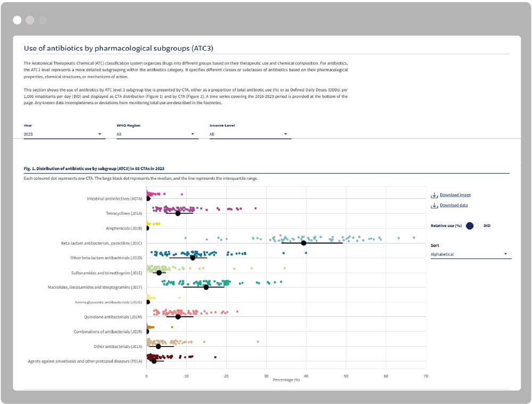Click the Quinolone antibacterials (J01M) median dot
The height and width of the screenshot is (404, 532).
178,317
